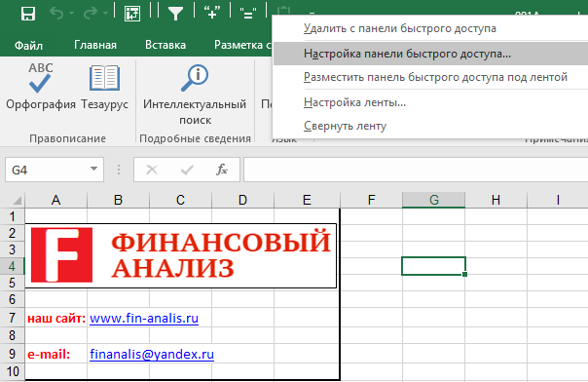Select column I header
This screenshot has height=382, width=588.
[558, 200]
